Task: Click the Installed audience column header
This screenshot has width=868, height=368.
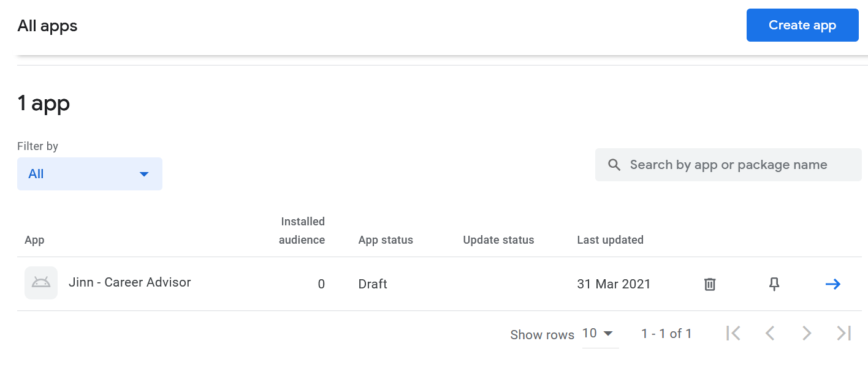Action: (x=302, y=231)
